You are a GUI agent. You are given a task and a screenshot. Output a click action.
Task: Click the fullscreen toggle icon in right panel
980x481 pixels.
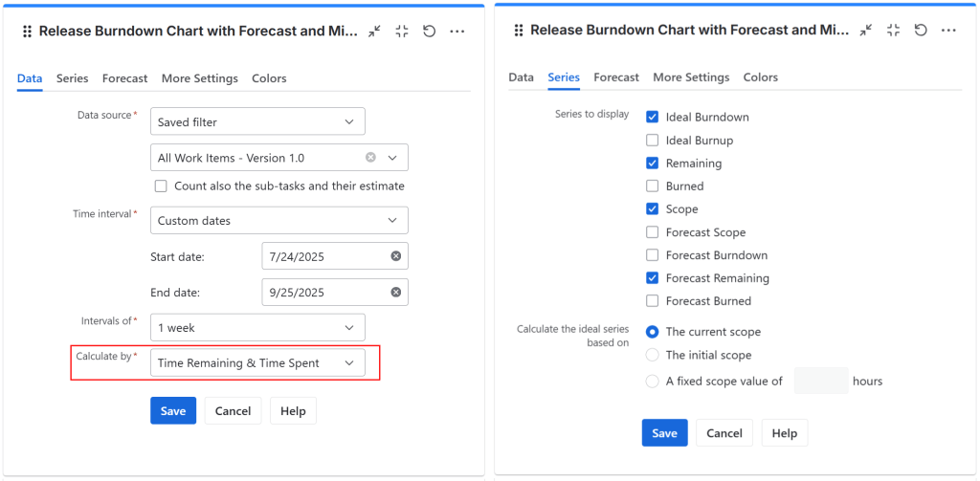[893, 31]
